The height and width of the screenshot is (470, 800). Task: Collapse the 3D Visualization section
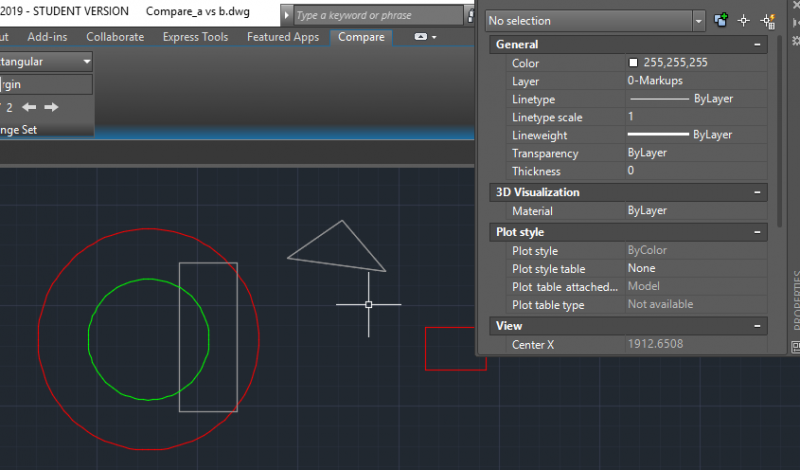(x=759, y=192)
